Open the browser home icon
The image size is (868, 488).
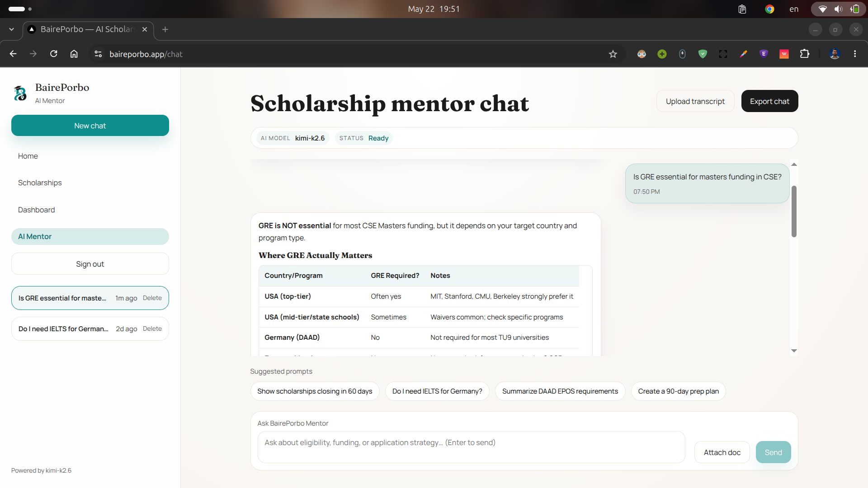click(74, 54)
